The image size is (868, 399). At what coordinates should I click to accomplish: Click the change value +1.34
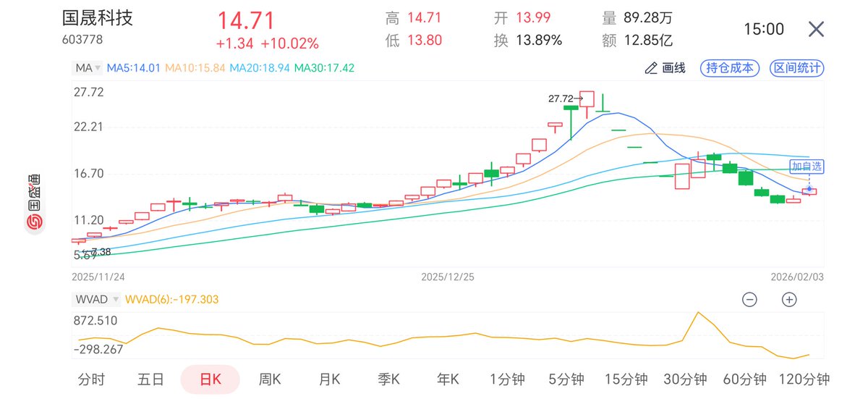pos(234,43)
